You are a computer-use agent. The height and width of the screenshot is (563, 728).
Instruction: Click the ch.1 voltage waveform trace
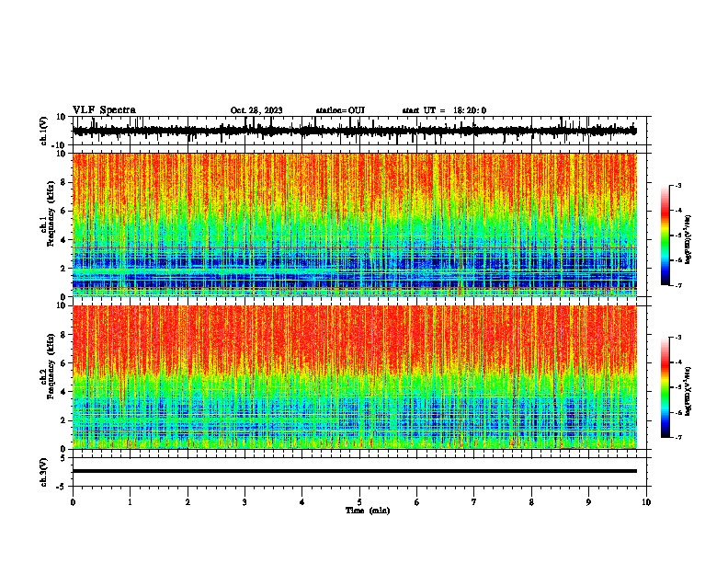pyautogui.click(x=354, y=131)
